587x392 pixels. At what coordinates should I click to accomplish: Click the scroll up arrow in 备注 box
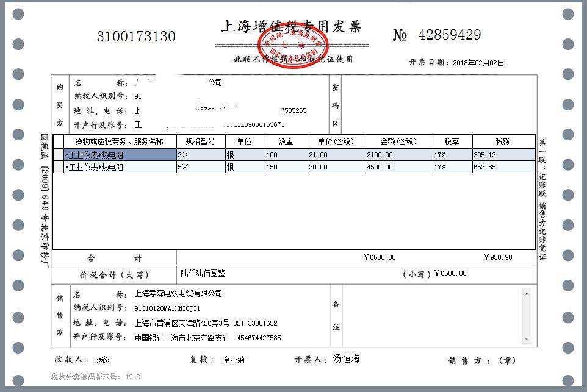(527, 294)
